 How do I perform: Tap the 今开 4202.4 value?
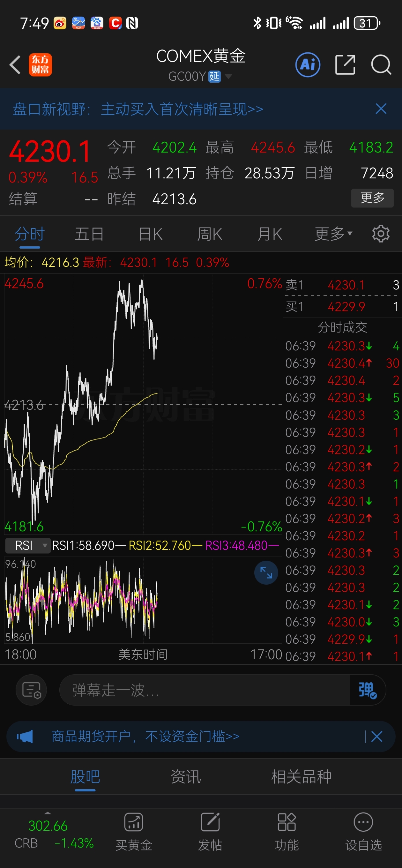tap(174, 147)
